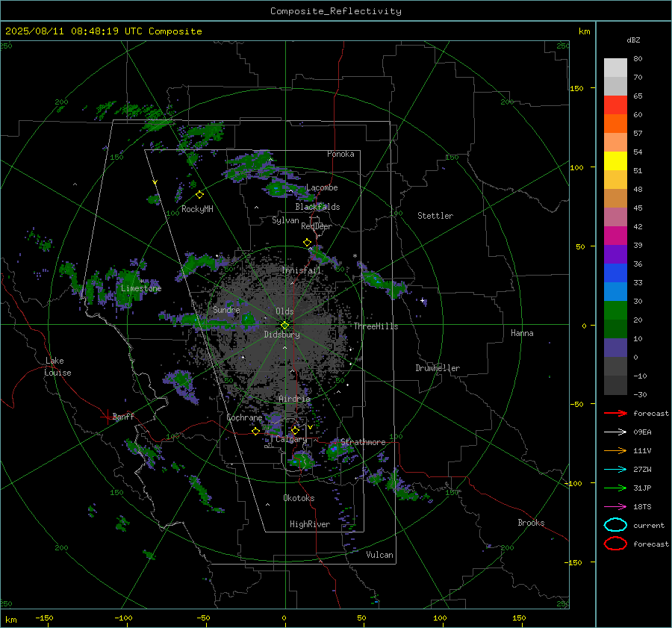Viewport: 672px width, 628px height.
Task: Click the Sylvan label
Action: (285, 220)
